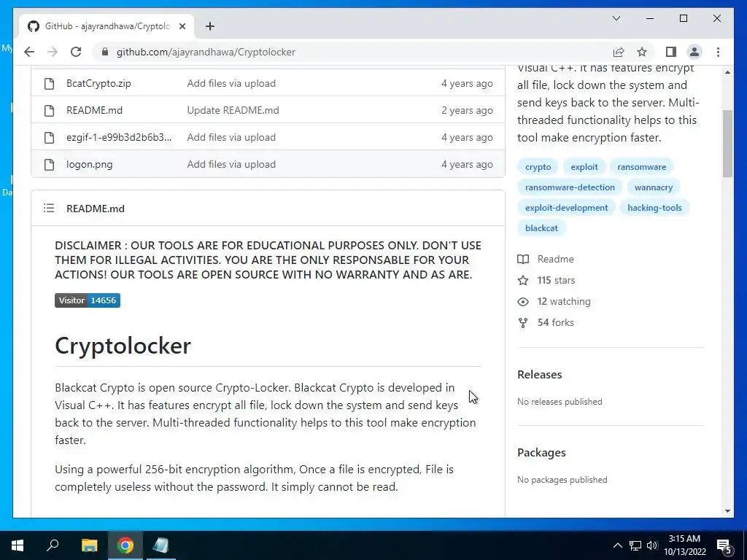Click the file icon beside logon.png
The height and width of the screenshot is (560, 747).
(49, 164)
